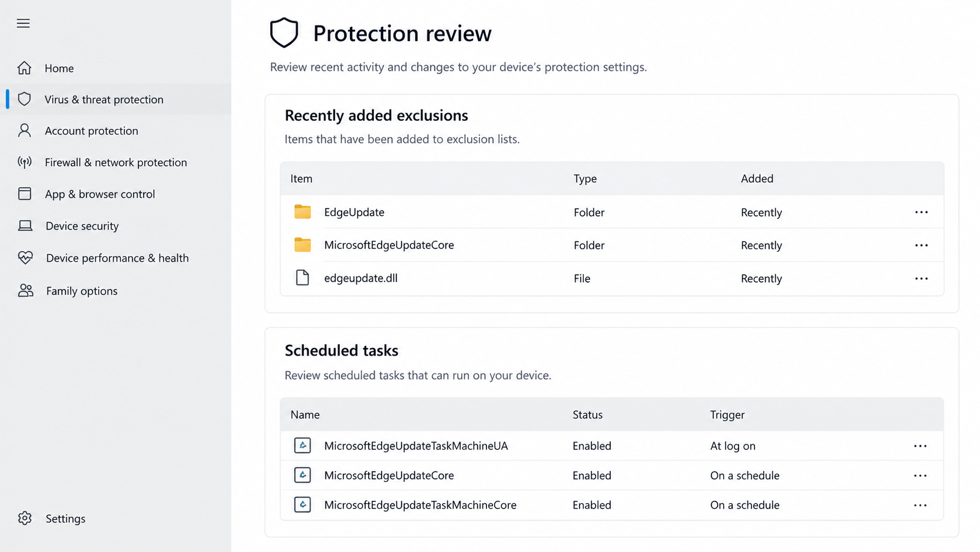This screenshot has height=552, width=980.
Task: Click the Family options label
Action: pyautogui.click(x=81, y=291)
